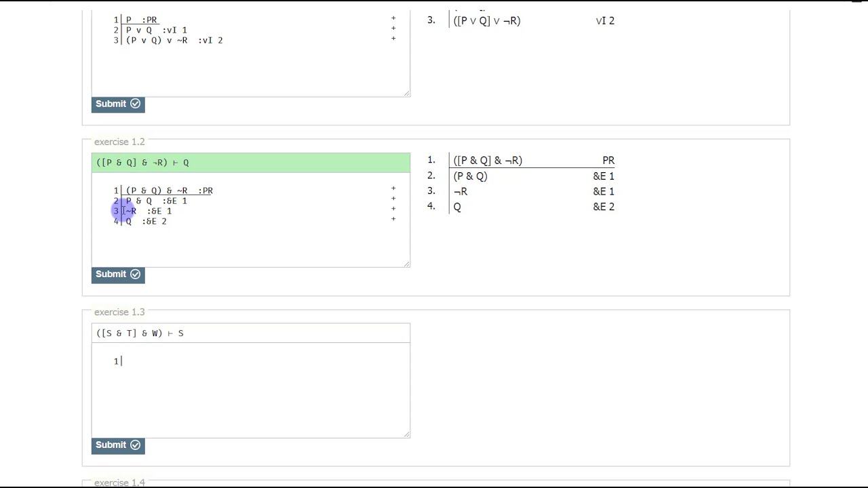Image resolution: width=868 pixels, height=488 pixels.
Task: Click the plus icon beside line 1 of exercise 1.2
Action: (393, 188)
